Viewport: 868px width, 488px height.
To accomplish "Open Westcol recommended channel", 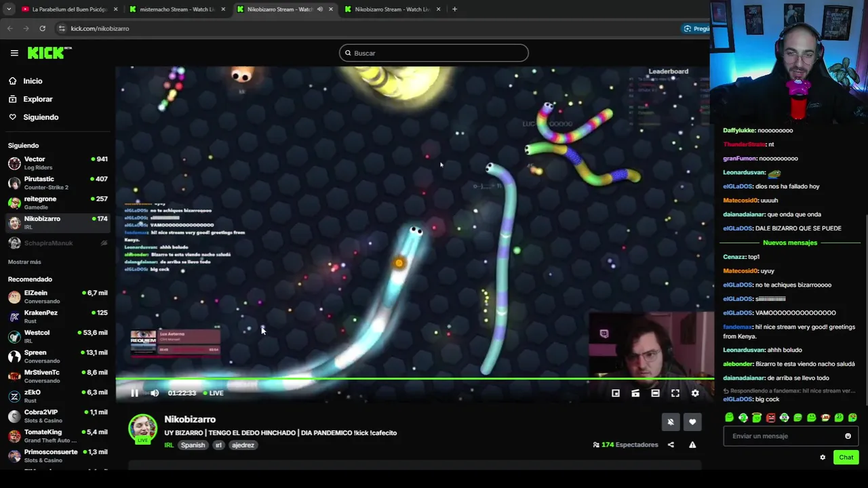I will click(58, 336).
